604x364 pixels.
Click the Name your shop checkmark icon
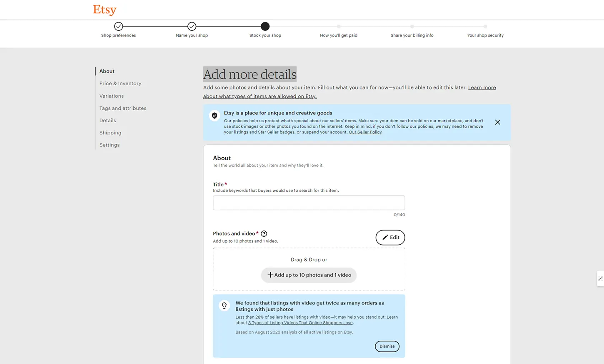[192, 26]
